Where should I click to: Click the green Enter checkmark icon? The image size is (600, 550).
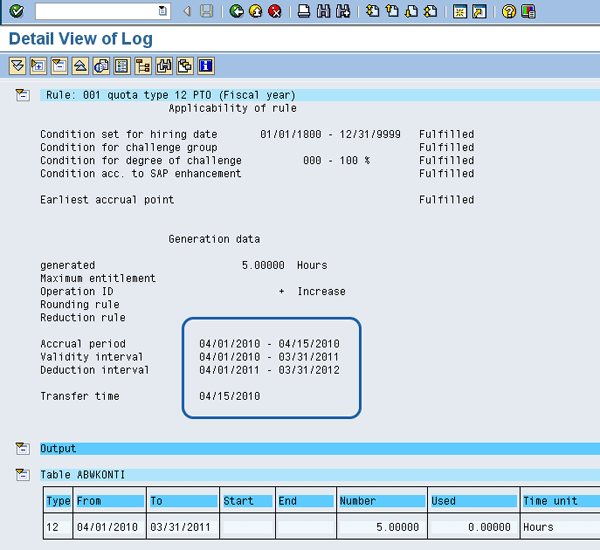pos(16,12)
